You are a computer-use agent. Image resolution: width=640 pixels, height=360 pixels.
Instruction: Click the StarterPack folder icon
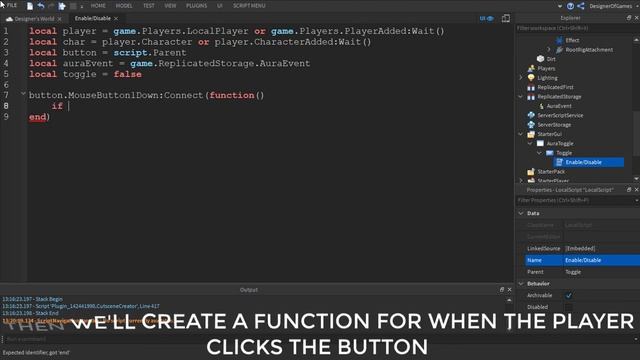click(531, 171)
